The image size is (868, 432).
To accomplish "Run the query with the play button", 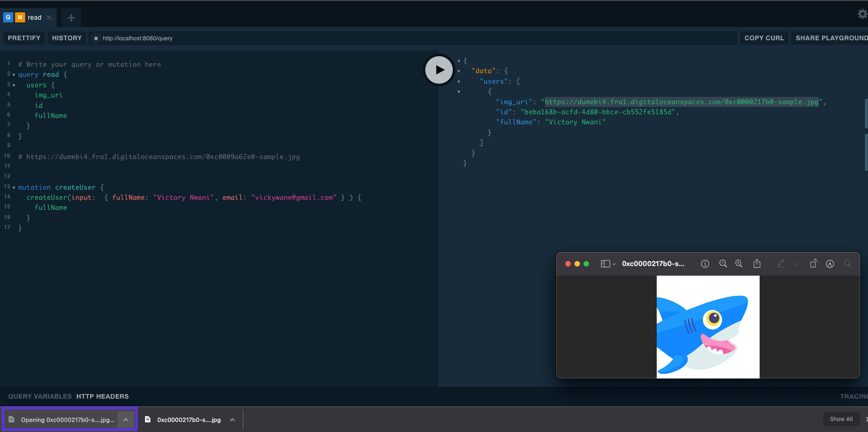I will (439, 70).
